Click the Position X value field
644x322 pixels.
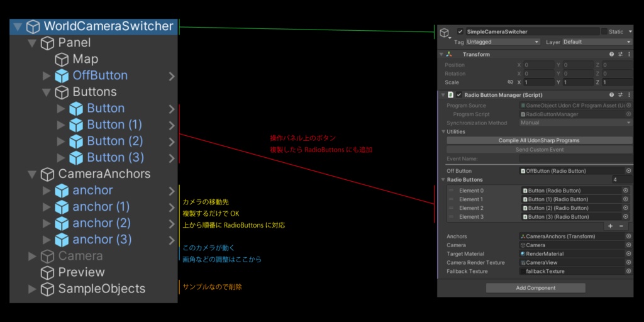tap(538, 65)
